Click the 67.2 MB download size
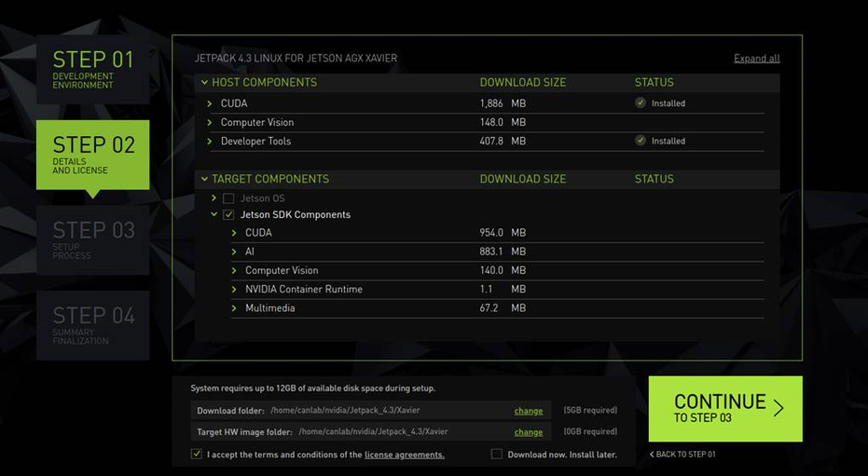This screenshot has height=476, width=868. [x=503, y=308]
